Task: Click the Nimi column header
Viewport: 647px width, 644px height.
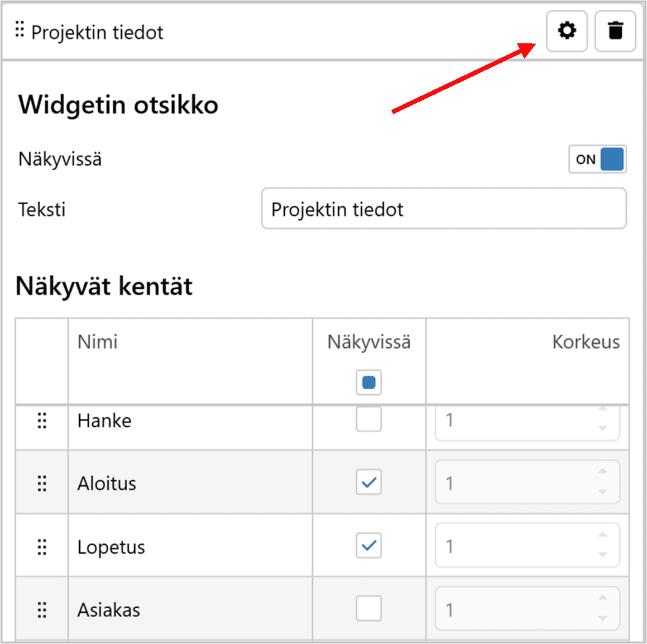Action: [97, 342]
